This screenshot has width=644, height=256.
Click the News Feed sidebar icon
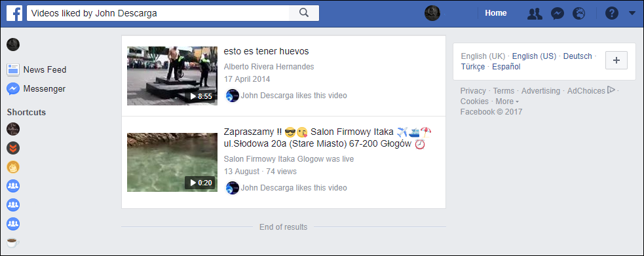13,70
